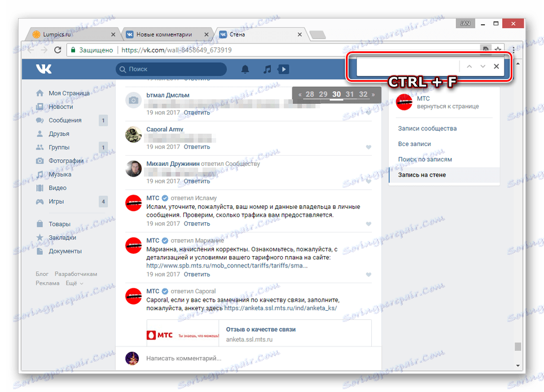
Task: Click the camera icon on Ьтмал Дмсльм's post
Action: tap(133, 100)
